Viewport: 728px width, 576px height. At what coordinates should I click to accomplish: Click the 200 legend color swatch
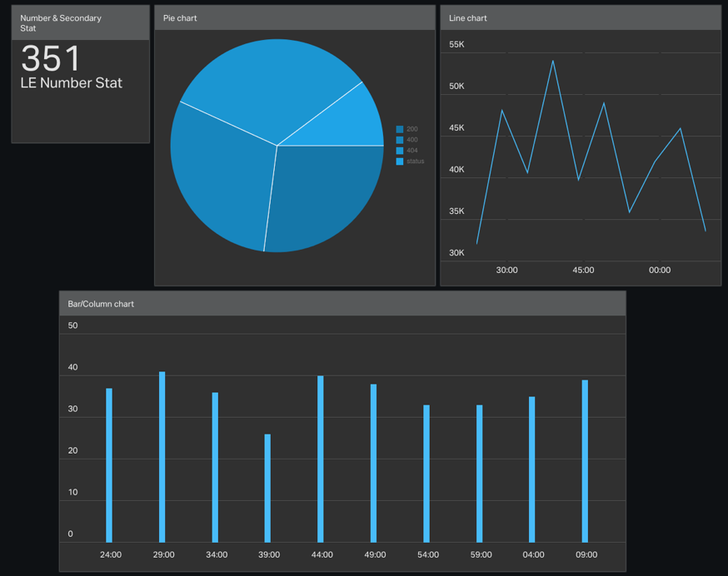click(400, 129)
